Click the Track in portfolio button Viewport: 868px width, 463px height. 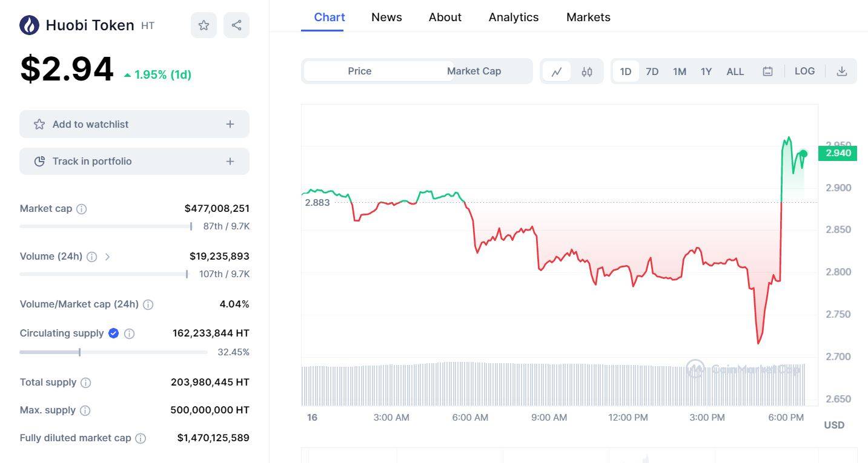134,161
